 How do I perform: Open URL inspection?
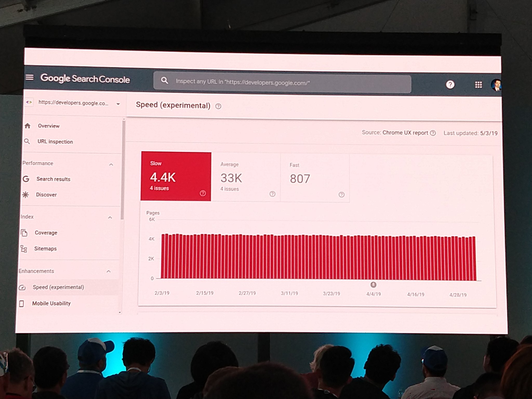click(x=55, y=142)
